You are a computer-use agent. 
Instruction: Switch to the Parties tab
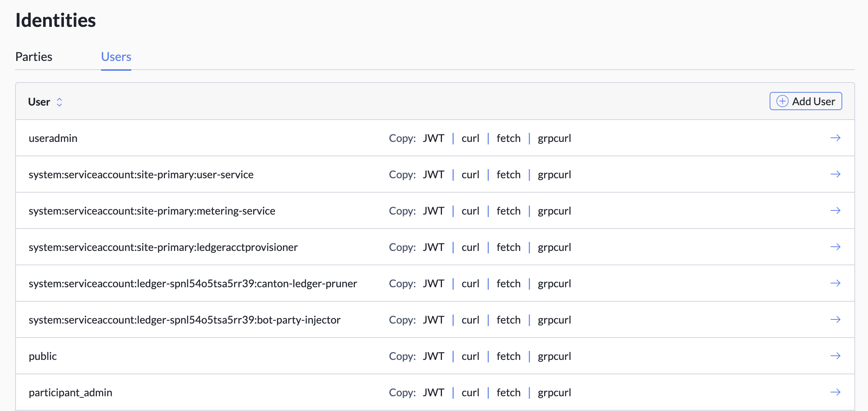click(34, 57)
